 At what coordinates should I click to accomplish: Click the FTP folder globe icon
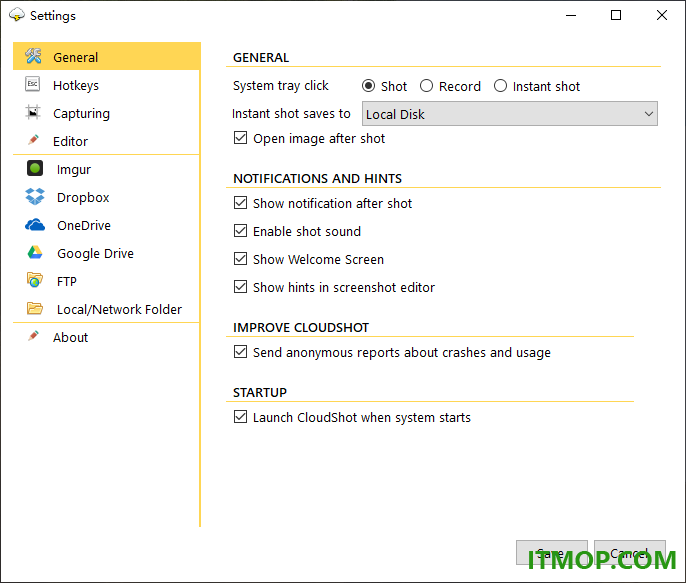(35, 280)
